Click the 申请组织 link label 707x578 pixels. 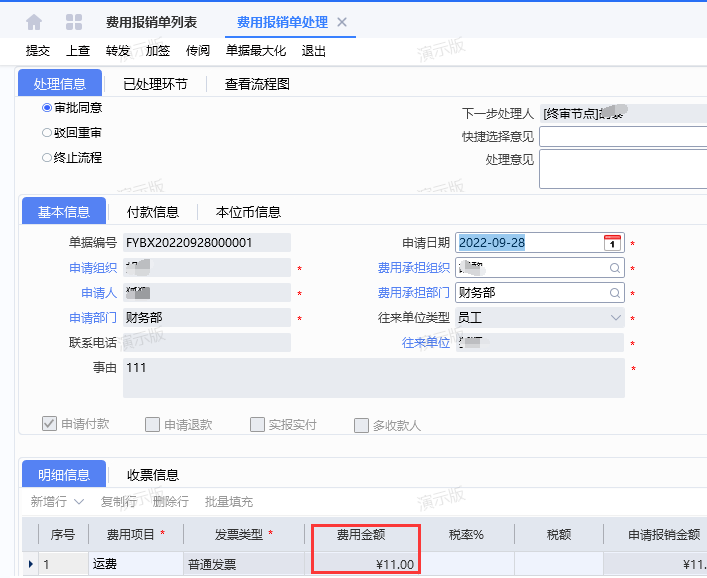[x=92, y=268]
